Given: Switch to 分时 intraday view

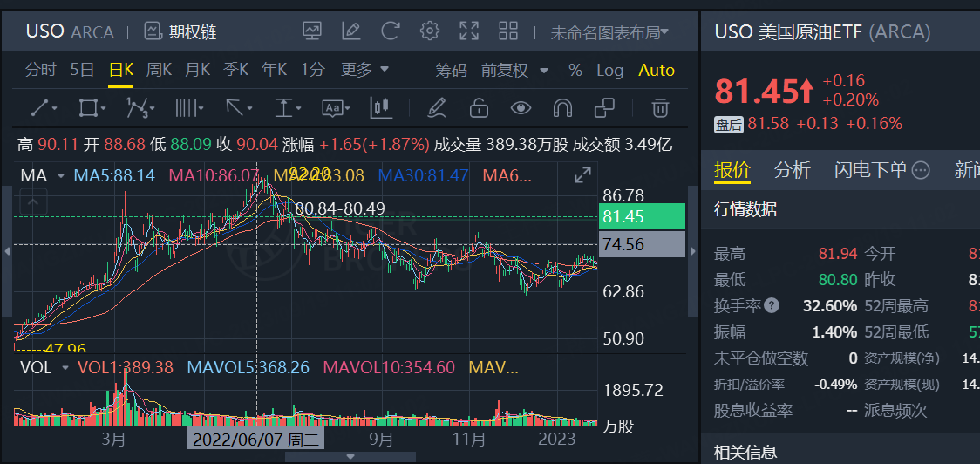Looking at the screenshot, I should (x=41, y=70).
